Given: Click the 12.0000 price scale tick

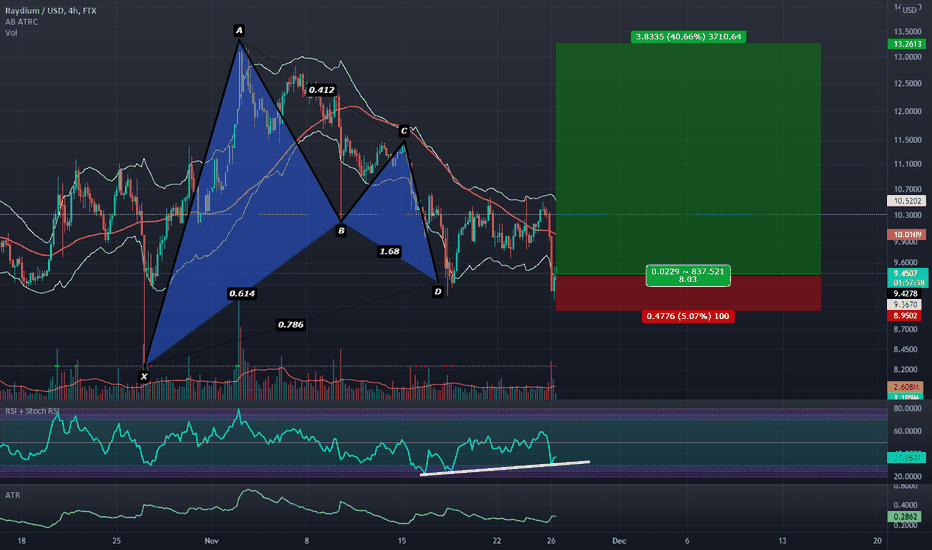Looking at the screenshot, I should coord(908,112).
